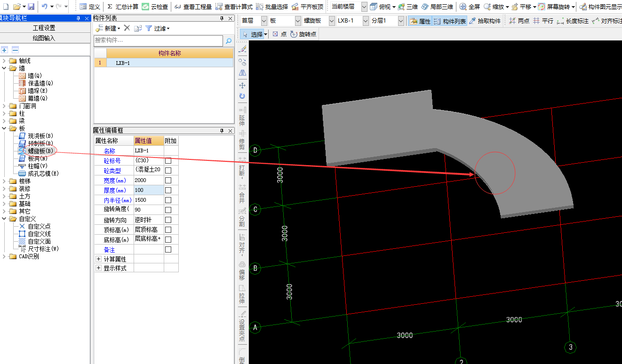Viewport: 622px width, 364px height.
Task: Undo the last action
Action: pos(45,7)
